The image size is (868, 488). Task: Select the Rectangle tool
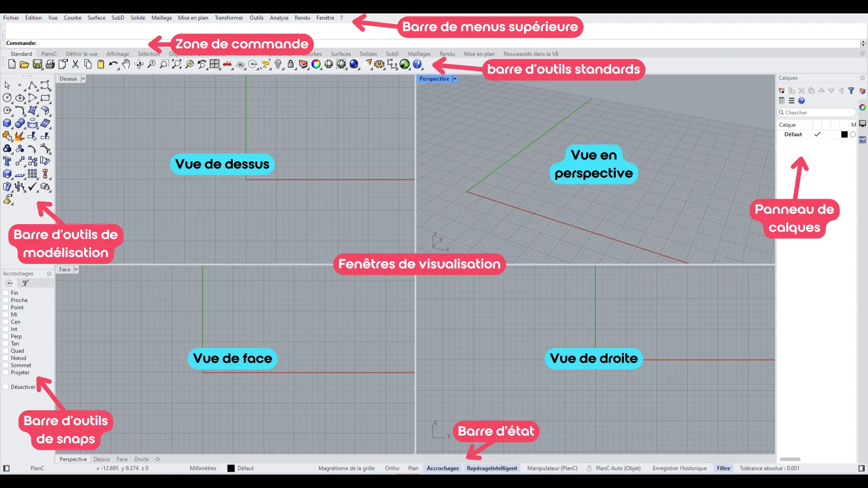45,98
